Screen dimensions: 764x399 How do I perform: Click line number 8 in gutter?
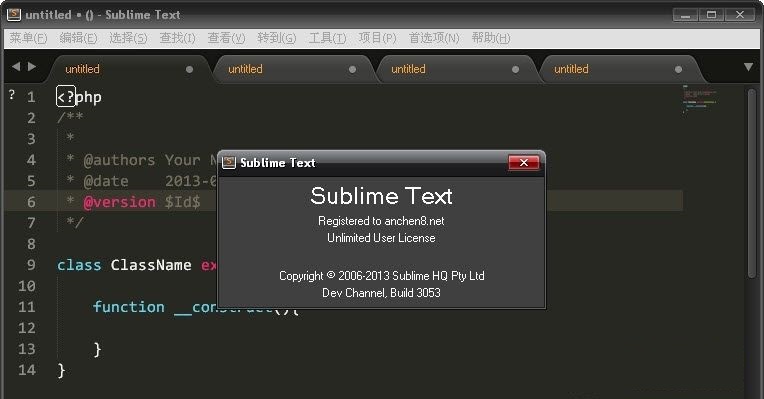31,244
